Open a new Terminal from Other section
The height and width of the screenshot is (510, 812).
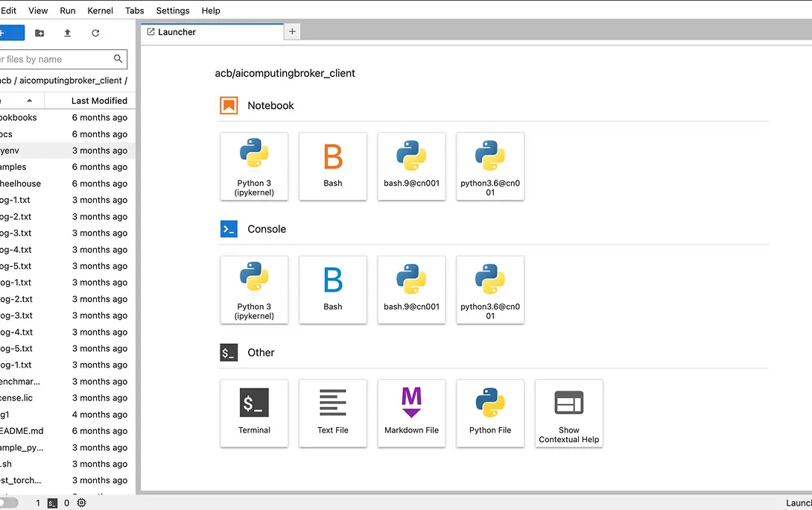(x=254, y=413)
